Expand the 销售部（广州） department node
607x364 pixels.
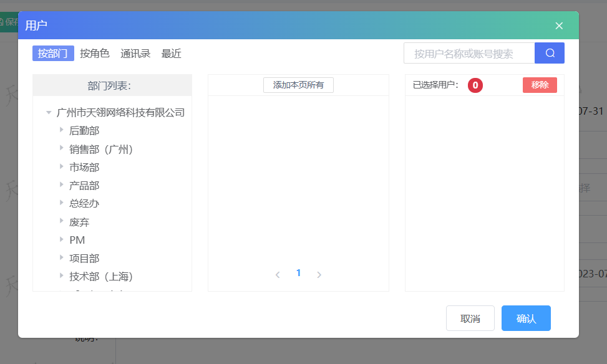click(x=62, y=148)
